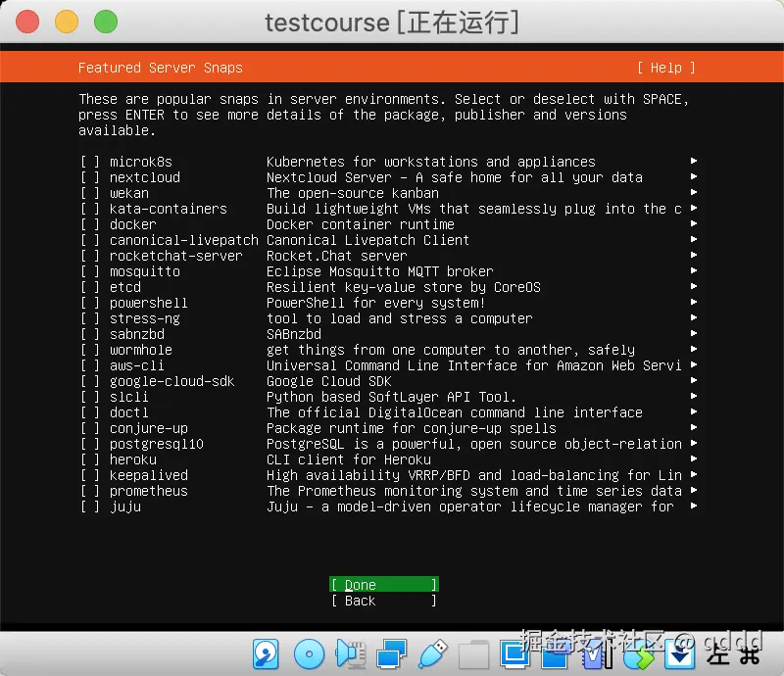
Task: Toggle the wormhole snap checkbox
Action: tap(90, 350)
